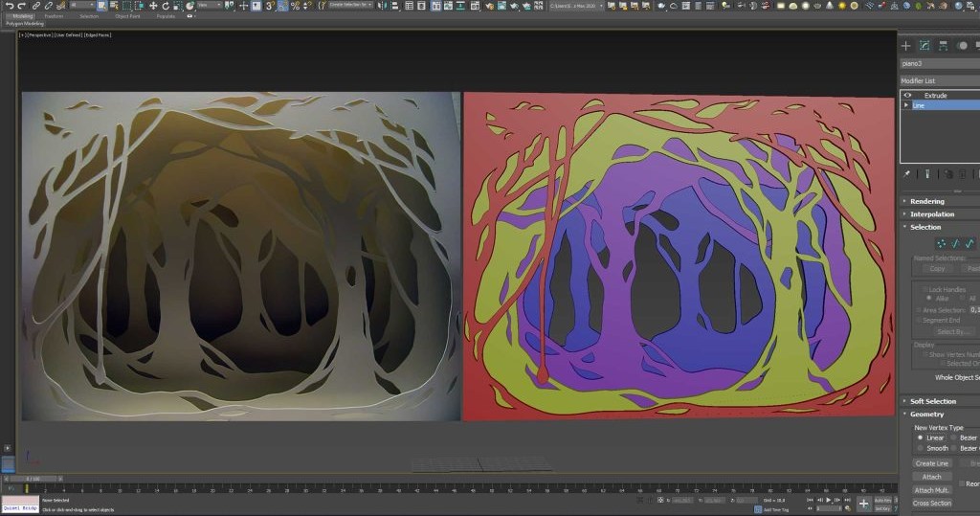Choose the Select and Move tool

point(153,6)
